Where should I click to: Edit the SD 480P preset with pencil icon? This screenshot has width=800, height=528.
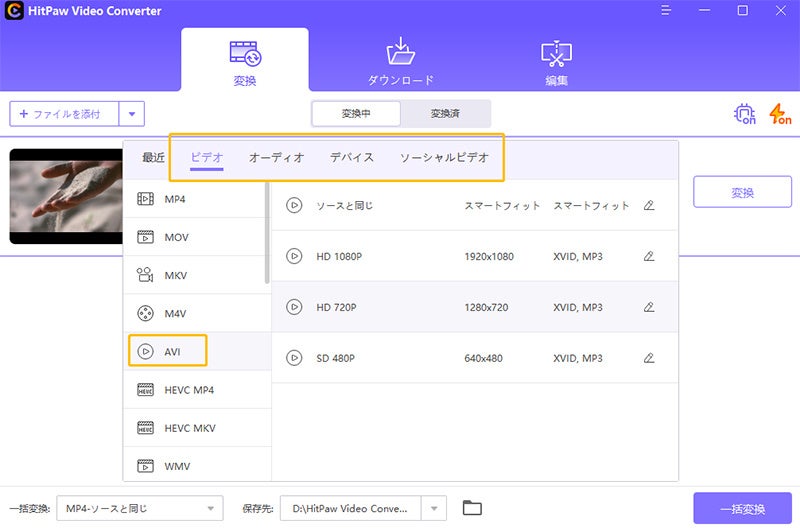[x=649, y=358]
